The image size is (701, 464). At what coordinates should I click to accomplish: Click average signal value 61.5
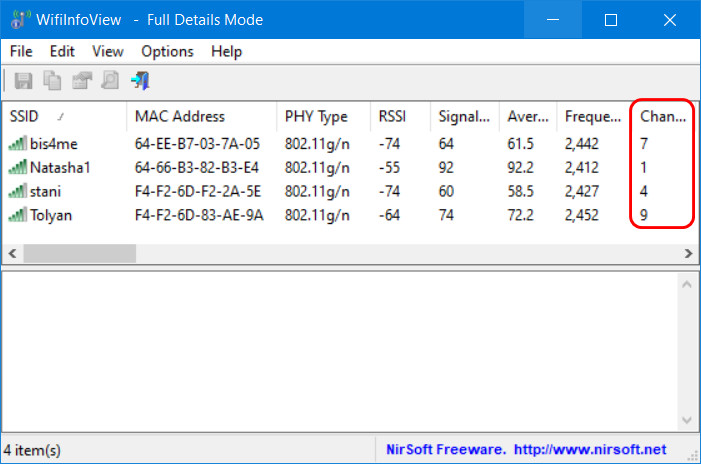pos(520,143)
